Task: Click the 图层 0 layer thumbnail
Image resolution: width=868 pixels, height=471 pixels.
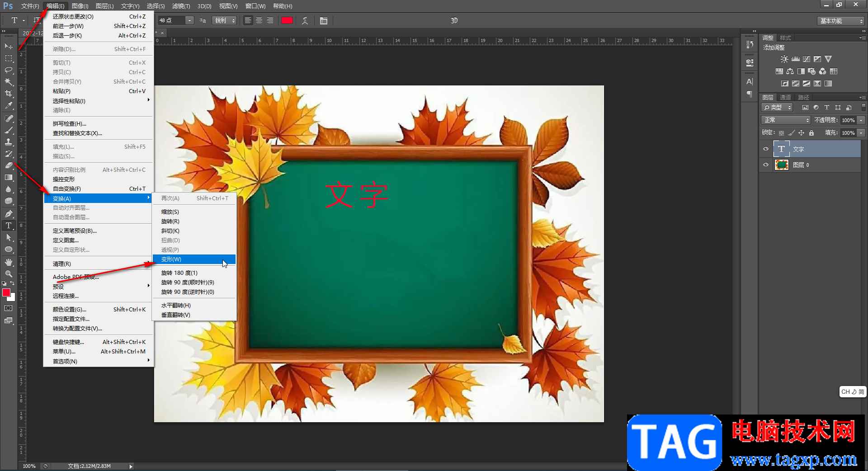Action: [x=782, y=165]
